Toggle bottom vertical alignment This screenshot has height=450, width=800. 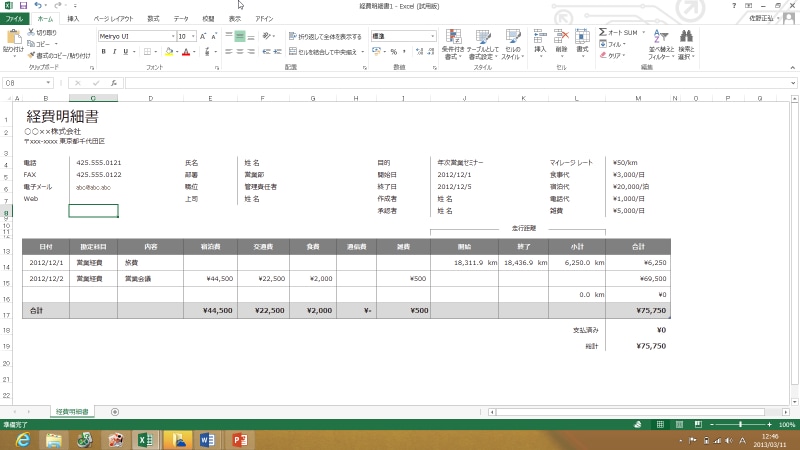coord(251,36)
